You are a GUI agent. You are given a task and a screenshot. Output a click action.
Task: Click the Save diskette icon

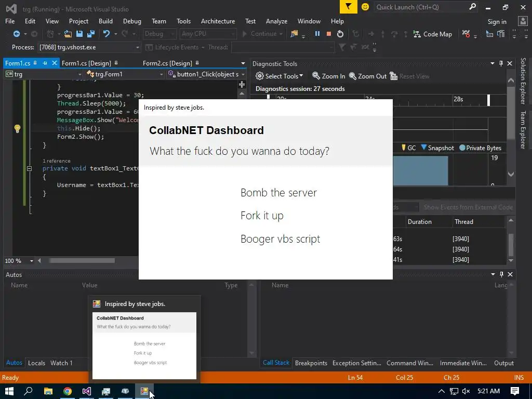(79, 34)
